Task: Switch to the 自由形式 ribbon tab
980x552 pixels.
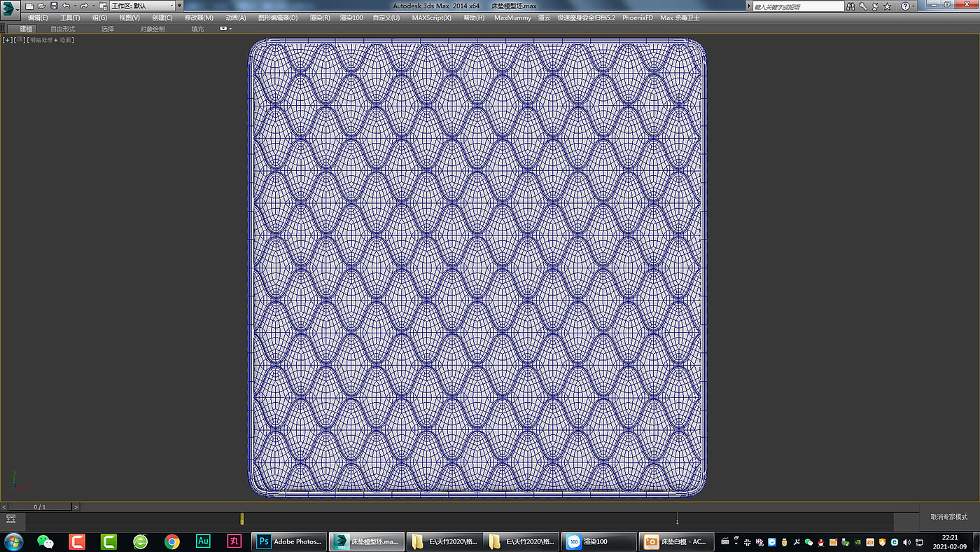Action: pos(62,29)
